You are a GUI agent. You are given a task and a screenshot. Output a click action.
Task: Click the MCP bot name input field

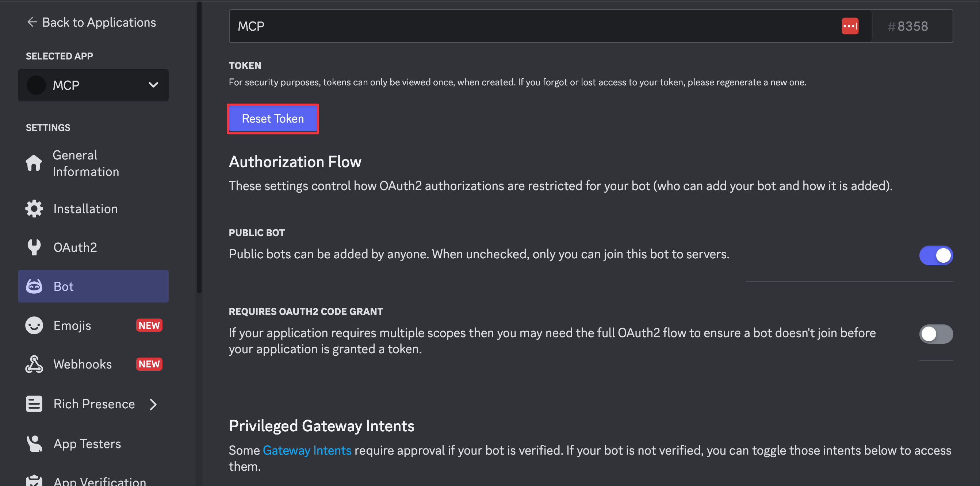pyautogui.click(x=456, y=26)
